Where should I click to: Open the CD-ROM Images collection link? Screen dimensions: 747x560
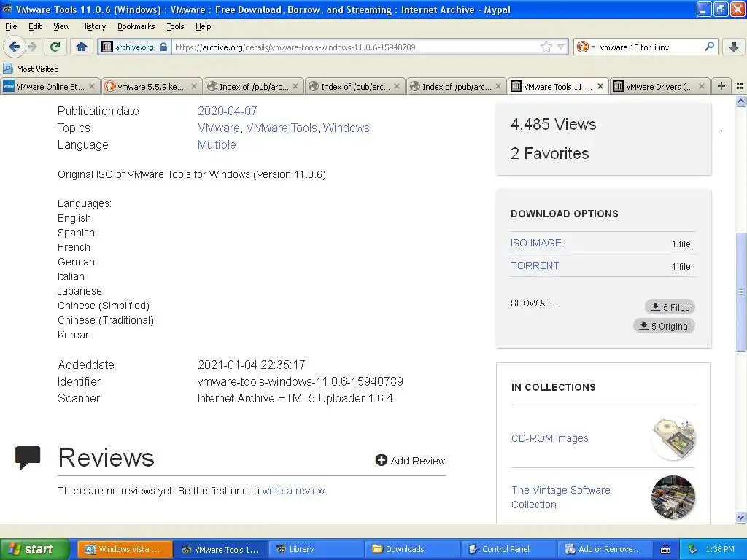coord(550,438)
